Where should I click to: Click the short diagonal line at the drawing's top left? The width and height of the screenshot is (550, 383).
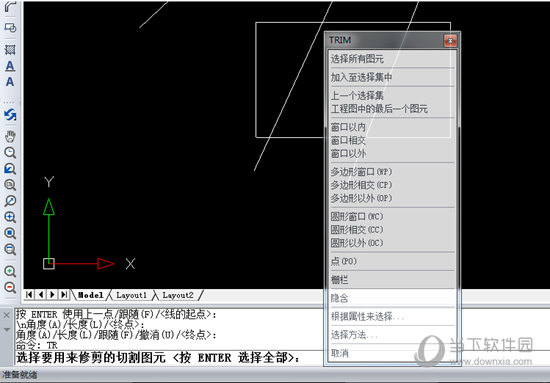coord(153,15)
